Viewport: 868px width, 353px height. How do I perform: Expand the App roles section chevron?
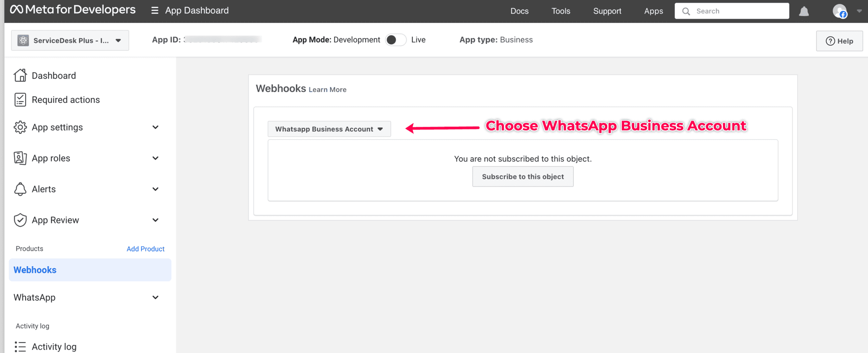(155, 158)
